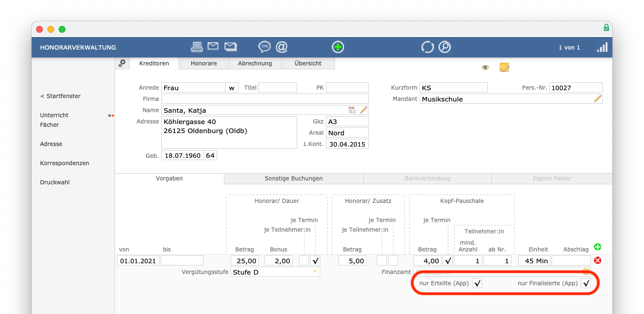Toggle the 'nur Finalisierte (App)' checkbox

586,283
